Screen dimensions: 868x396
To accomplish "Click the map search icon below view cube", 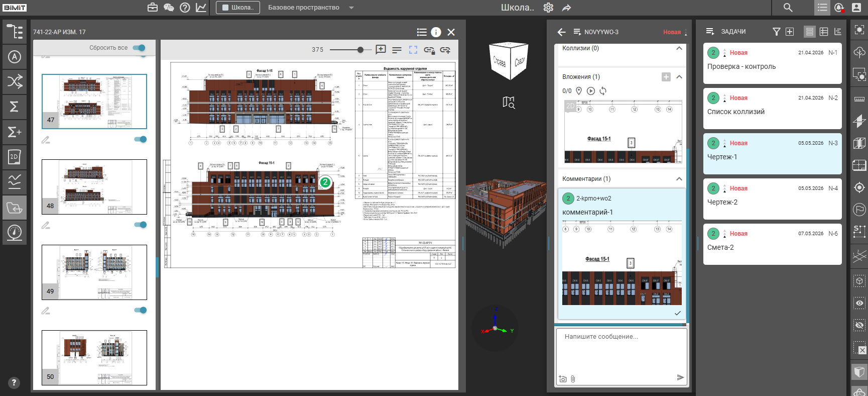I will [509, 103].
